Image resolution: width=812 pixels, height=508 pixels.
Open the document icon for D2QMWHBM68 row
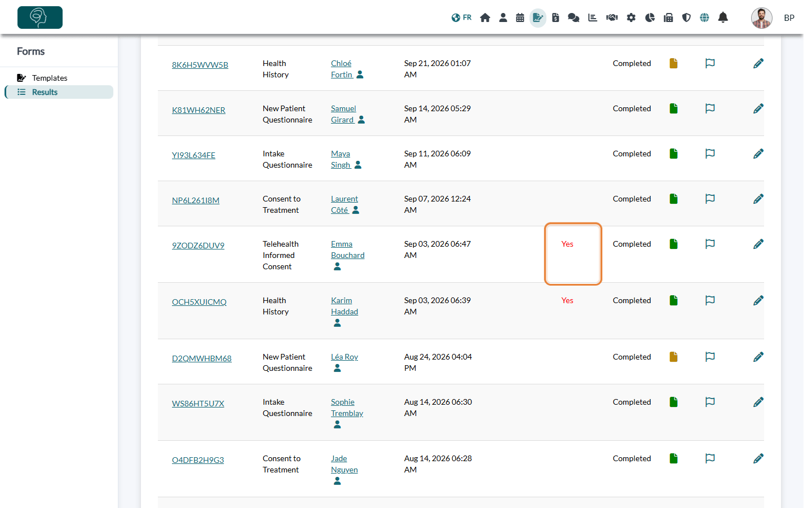pyautogui.click(x=673, y=357)
